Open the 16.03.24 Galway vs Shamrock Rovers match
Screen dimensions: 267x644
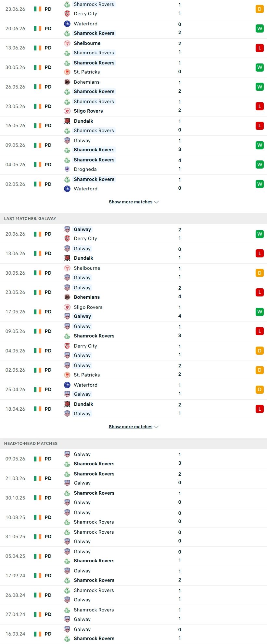pos(133,634)
